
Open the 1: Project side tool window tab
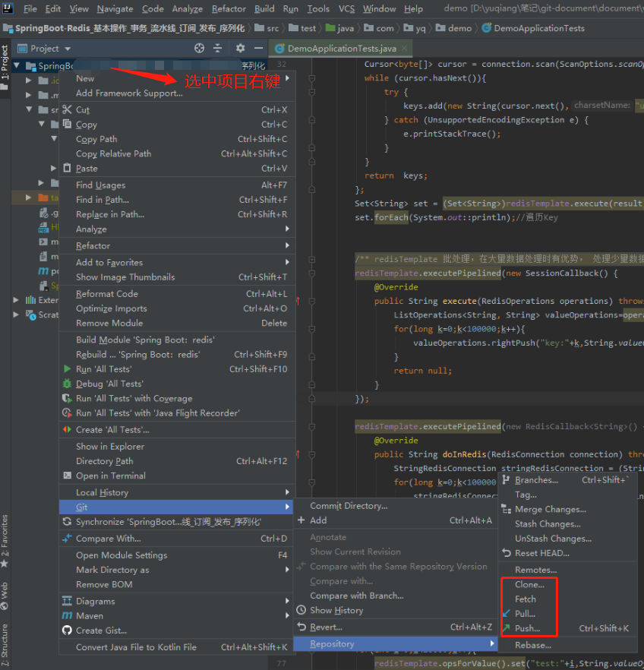(5, 68)
